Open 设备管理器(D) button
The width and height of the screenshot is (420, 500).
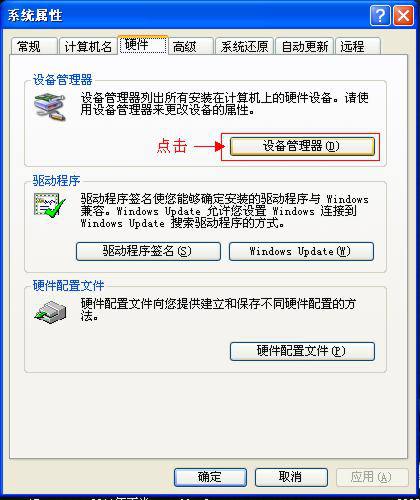coord(302,146)
